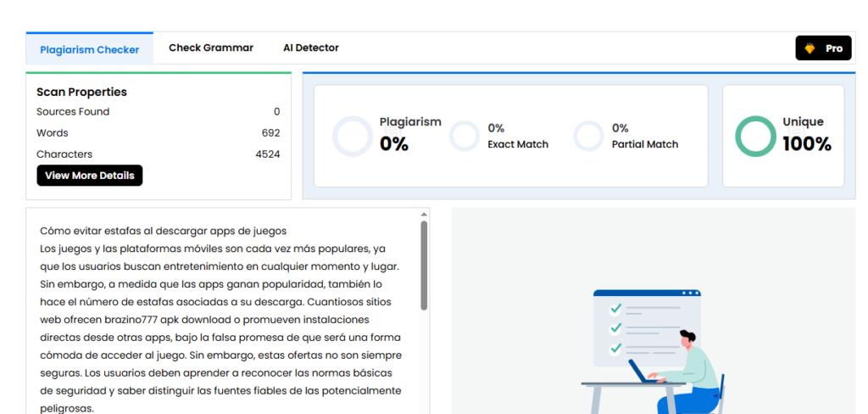Click the Exact Match ring indicator

point(465,136)
